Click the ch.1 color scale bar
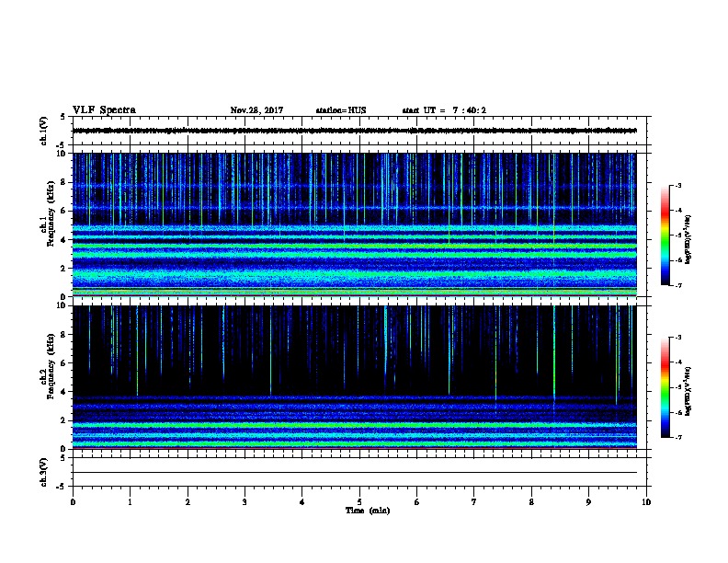 [x=665, y=236]
